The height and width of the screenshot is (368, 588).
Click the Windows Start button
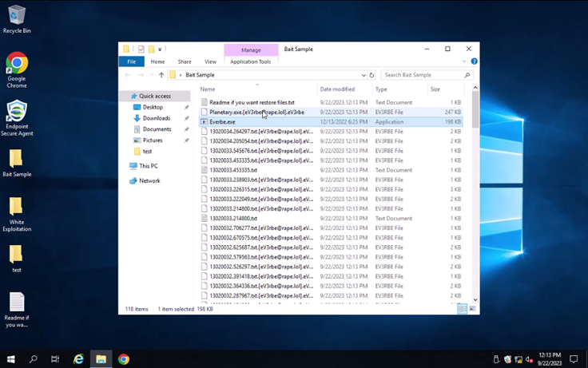pyautogui.click(x=11, y=359)
